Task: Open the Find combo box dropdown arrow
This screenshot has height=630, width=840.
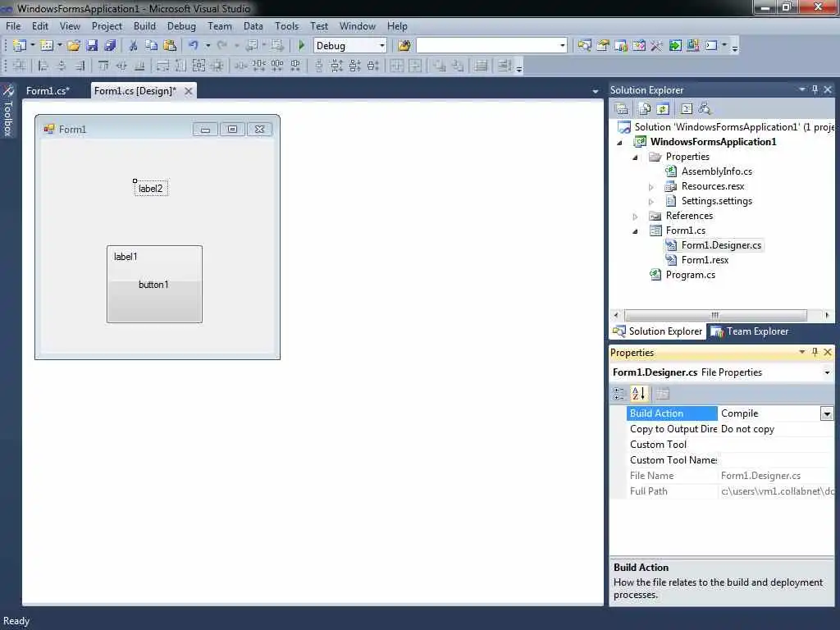Action: 562,46
